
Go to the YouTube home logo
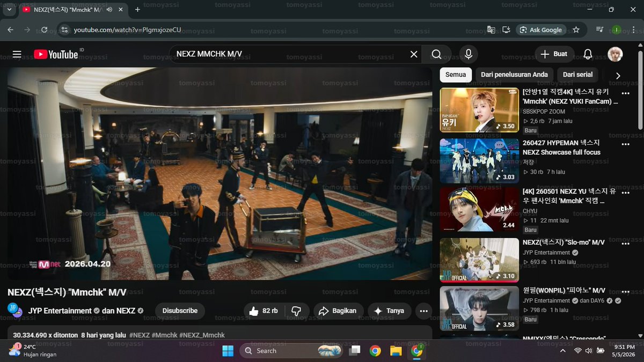click(56, 54)
